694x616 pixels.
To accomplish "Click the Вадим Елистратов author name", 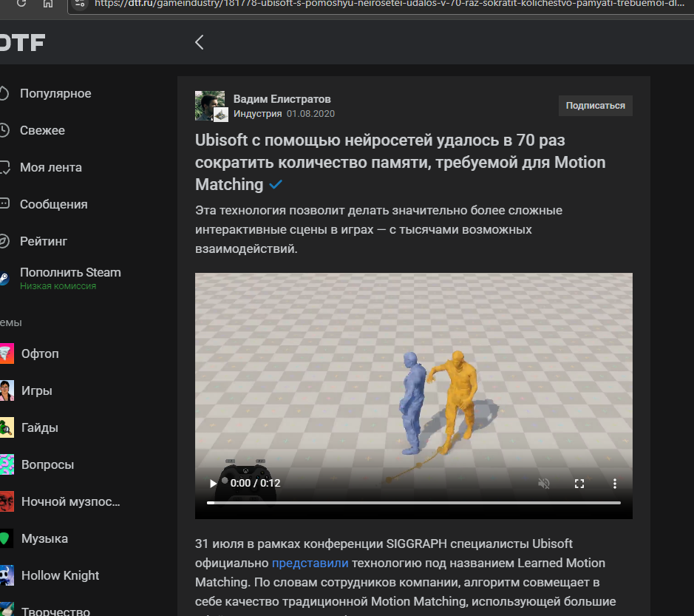I will pyautogui.click(x=282, y=99).
